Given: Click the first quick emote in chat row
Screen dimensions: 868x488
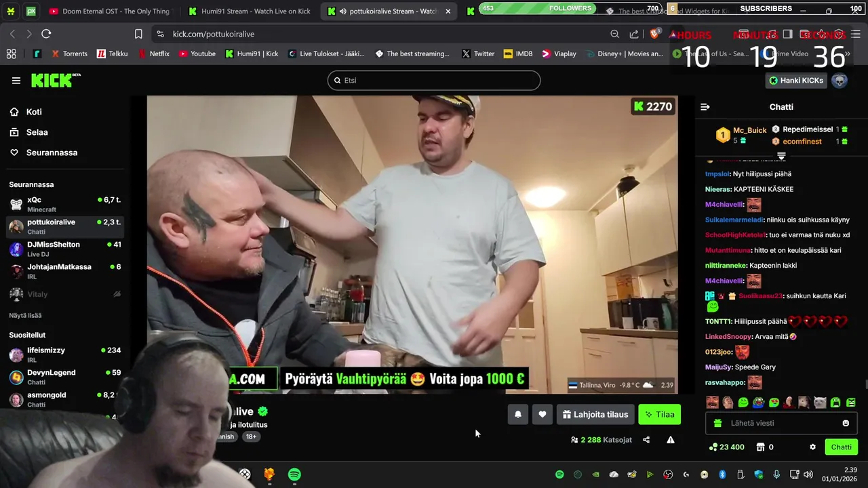Looking at the screenshot, I should [x=712, y=402].
